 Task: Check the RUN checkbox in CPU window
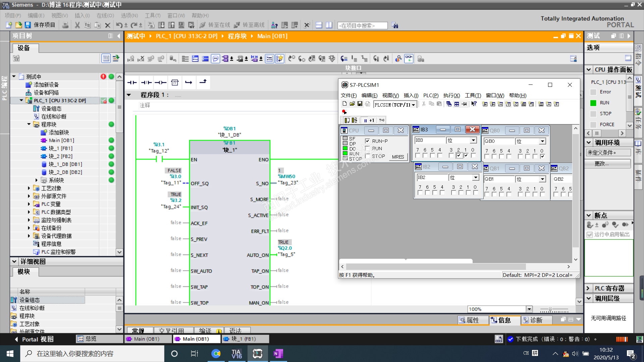tap(368, 148)
